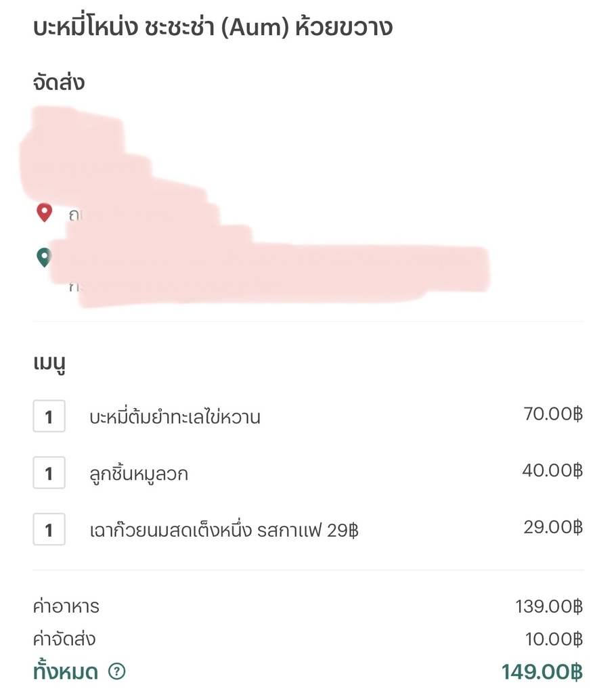The image size is (616, 693).
Task: Open the เฉาก๊วยนมสดเต็งหนึ่ง รสกาแฟ menu item
Action: [x=224, y=530]
